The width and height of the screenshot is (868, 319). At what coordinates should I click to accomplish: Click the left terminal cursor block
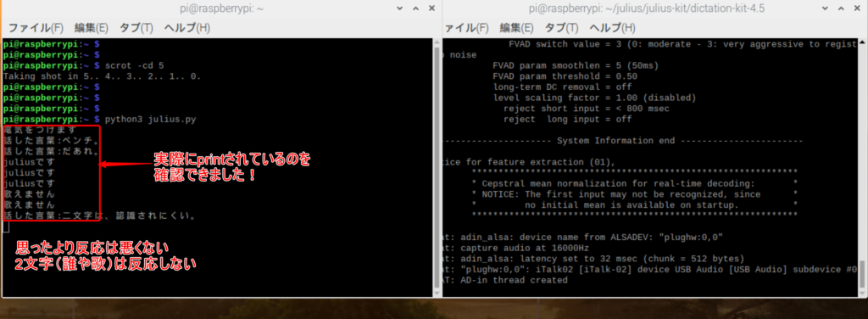6,226
